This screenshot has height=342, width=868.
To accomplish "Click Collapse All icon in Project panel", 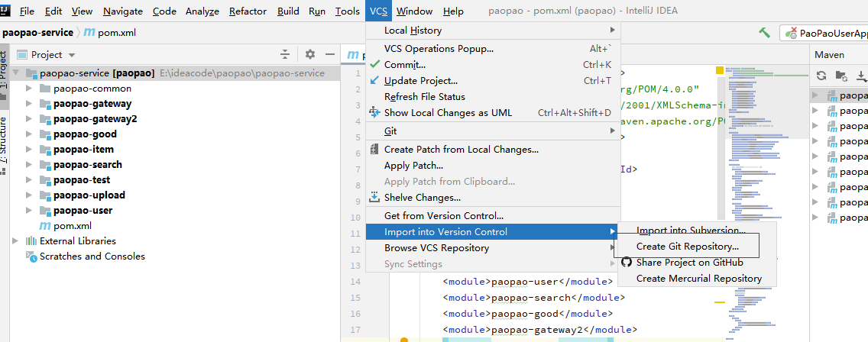I will (x=284, y=54).
